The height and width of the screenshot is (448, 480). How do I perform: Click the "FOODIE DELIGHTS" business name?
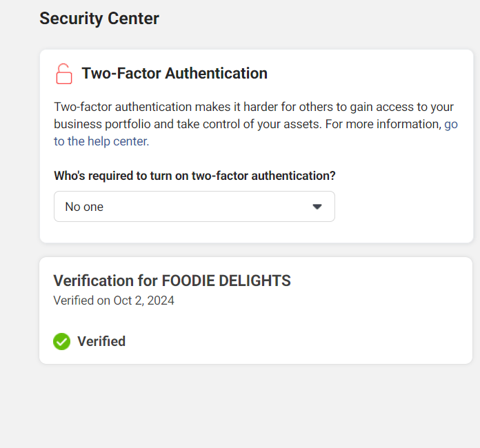tap(226, 281)
